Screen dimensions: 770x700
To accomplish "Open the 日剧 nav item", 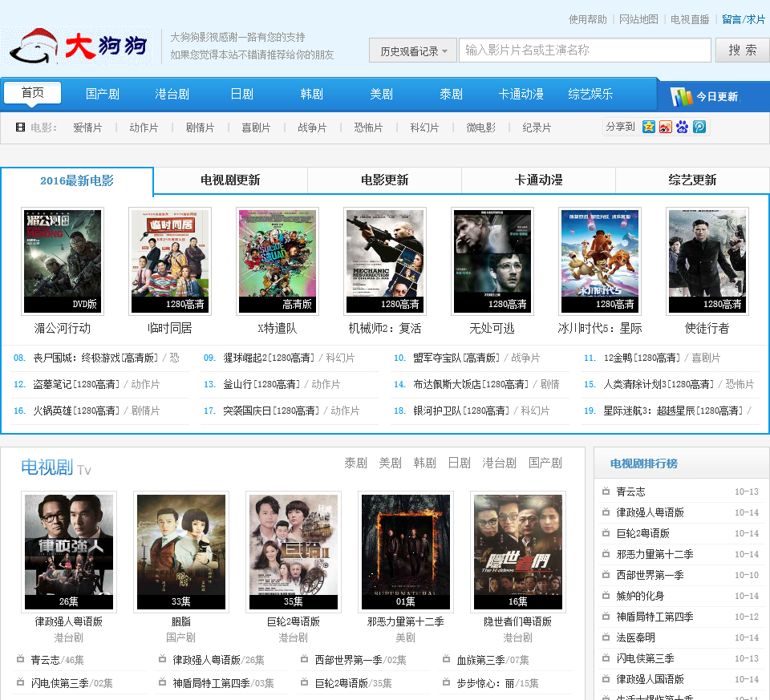I will [x=241, y=95].
